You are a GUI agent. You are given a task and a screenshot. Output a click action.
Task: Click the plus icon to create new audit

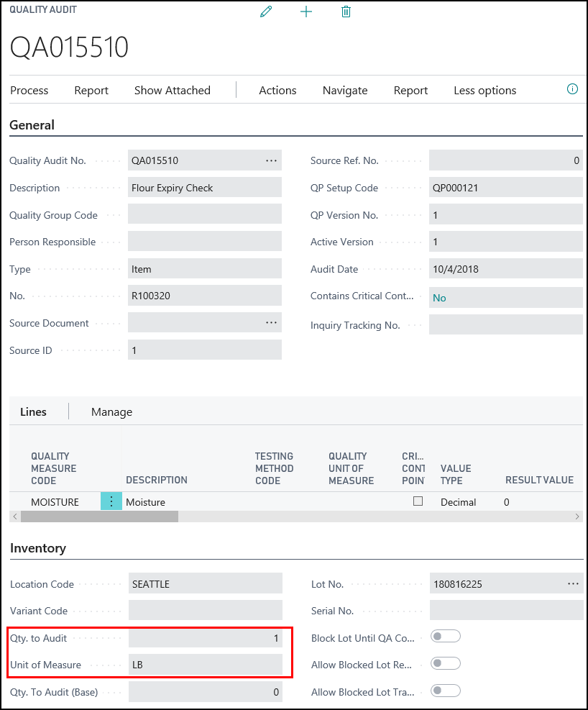coord(306,12)
